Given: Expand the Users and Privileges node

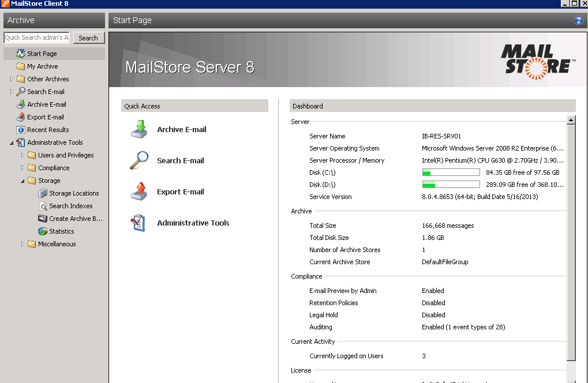Looking at the screenshot, I should click(23, 155).
